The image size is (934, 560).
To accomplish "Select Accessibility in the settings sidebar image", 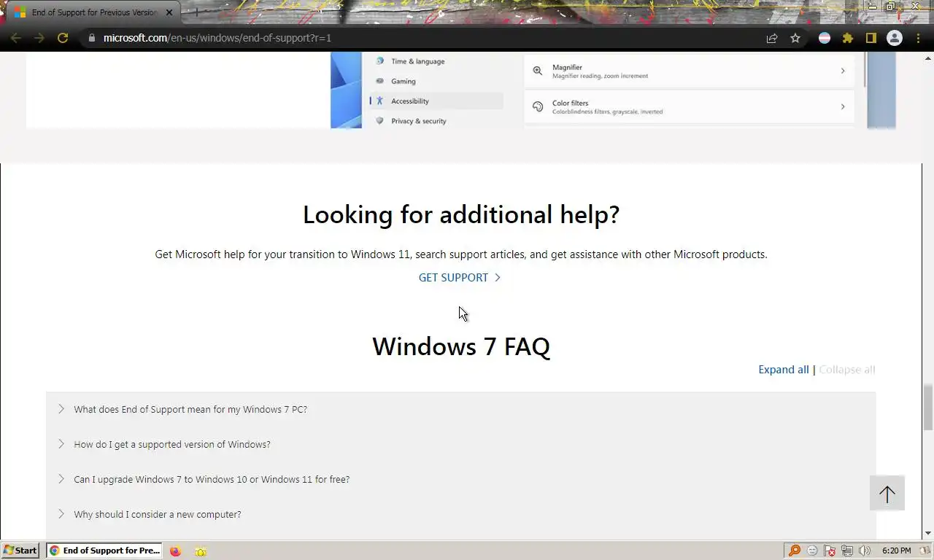I will 436,101.
